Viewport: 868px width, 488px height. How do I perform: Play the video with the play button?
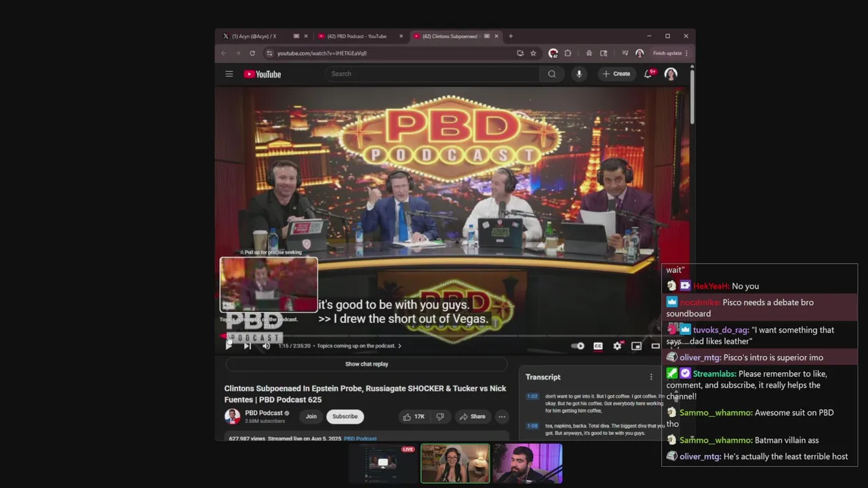pyautogui.click(x=229, y=346)
